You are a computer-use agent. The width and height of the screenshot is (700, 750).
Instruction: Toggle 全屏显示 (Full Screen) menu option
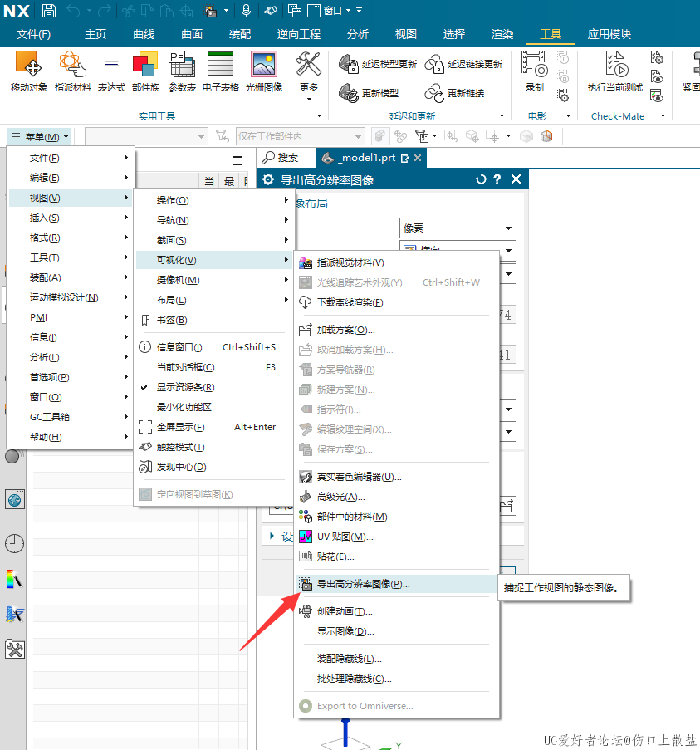click(180, 427)
